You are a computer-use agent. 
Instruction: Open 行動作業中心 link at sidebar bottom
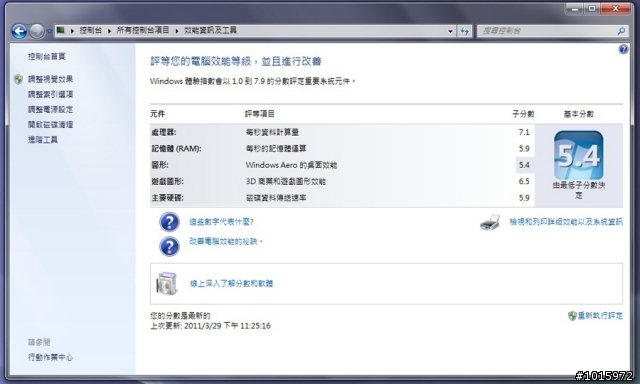(x=50, y=357)
